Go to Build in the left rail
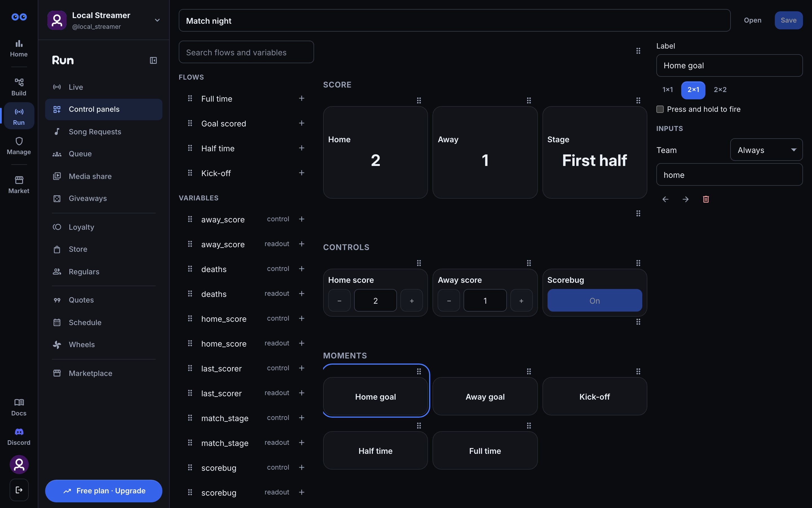The width and height of the screenshot is (812, 508). 19,87
